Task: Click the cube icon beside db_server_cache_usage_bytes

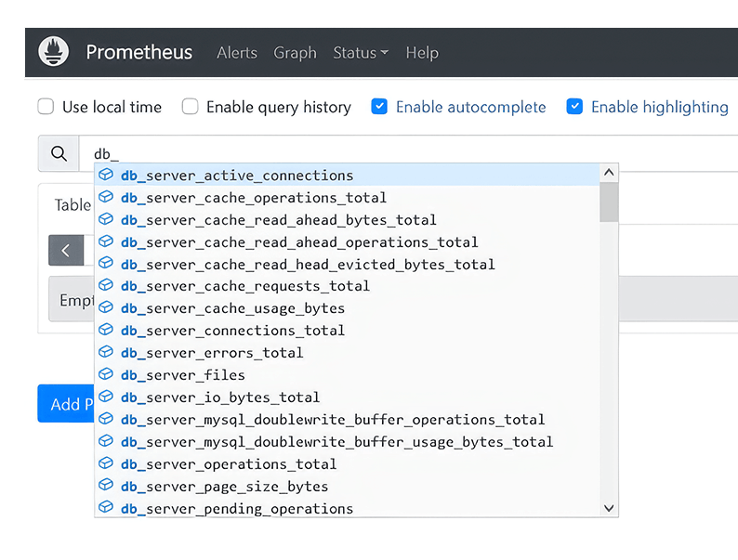Action: click(x=106, y=307)
